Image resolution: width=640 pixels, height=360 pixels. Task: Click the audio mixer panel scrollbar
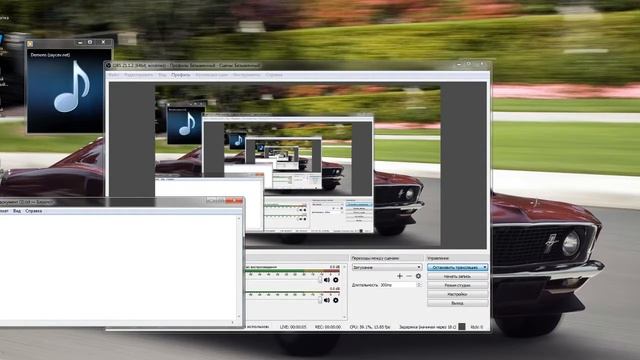coord(344,291)
